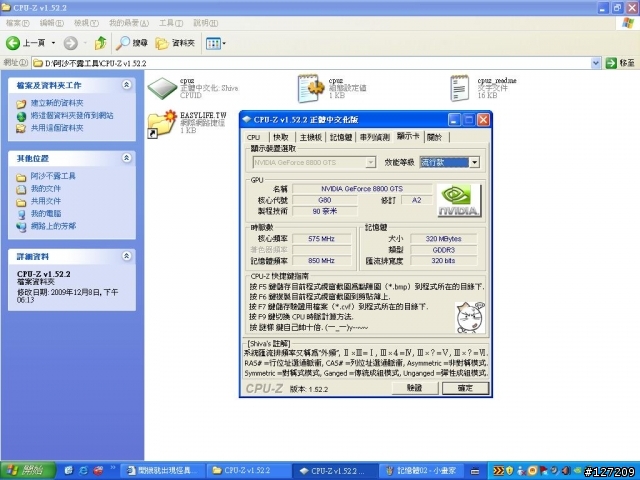Screen dimensions: 640x480
Task: Switch to 記憶體02 - 小畫家 taskbar button
Action: point(422,471)
